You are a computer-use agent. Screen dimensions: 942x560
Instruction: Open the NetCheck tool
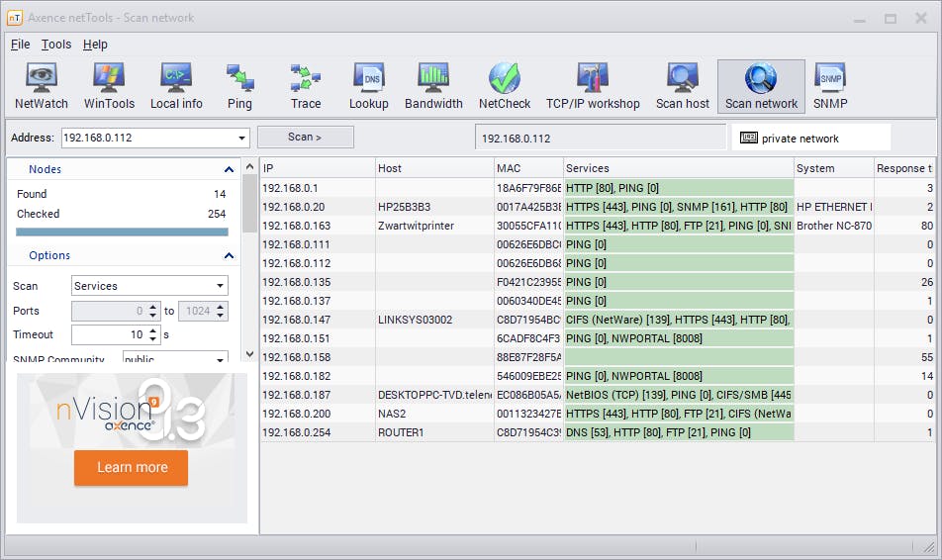(x=505, y=86)
